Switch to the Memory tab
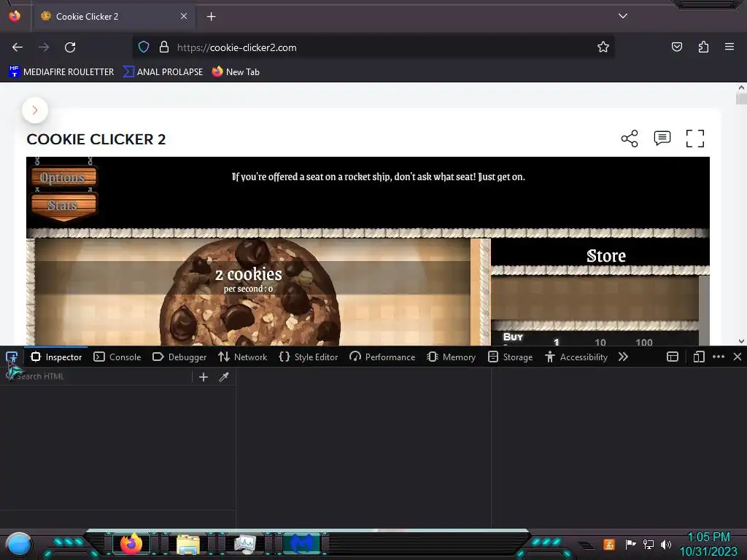Image resolution: width=747 pixels, height=560 pixels. point(451,357)
